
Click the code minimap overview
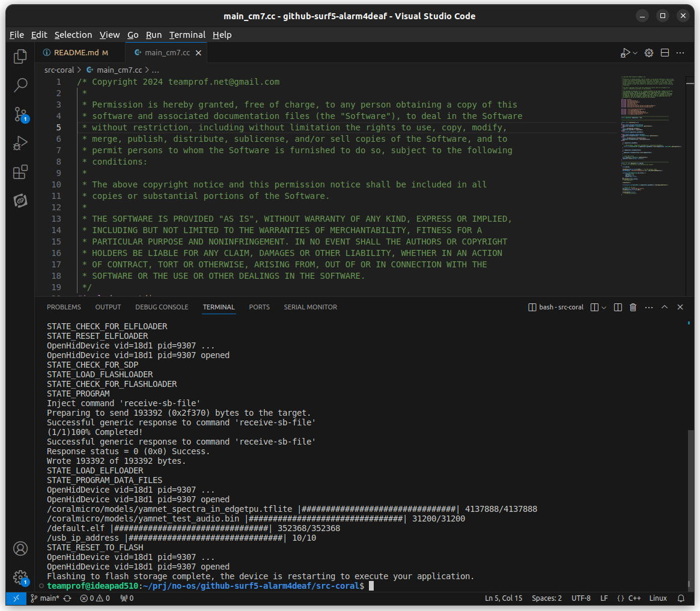[651, 136]
